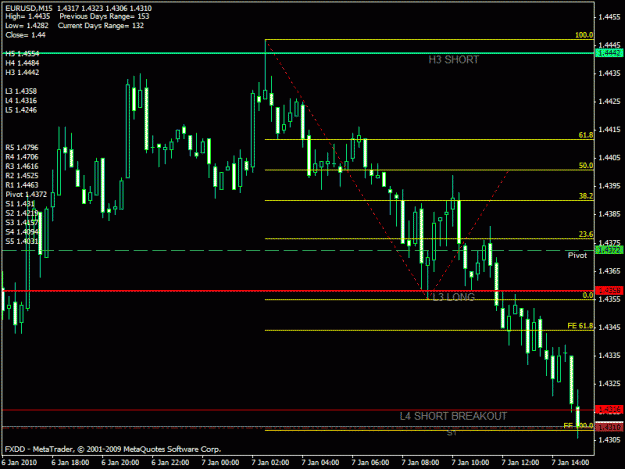625x469 pixels.
Task: Click the 1.4305 price scale value
Action: [x=609, y=440]
